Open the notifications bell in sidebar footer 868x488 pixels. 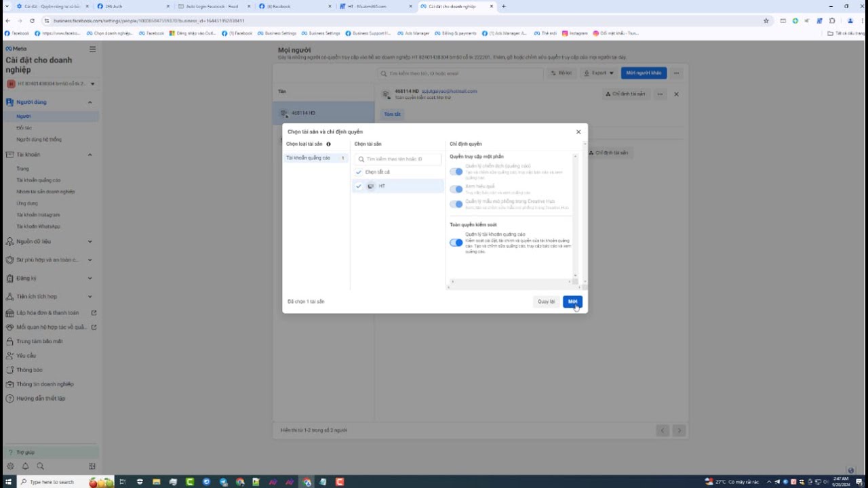tap(25, 466)
